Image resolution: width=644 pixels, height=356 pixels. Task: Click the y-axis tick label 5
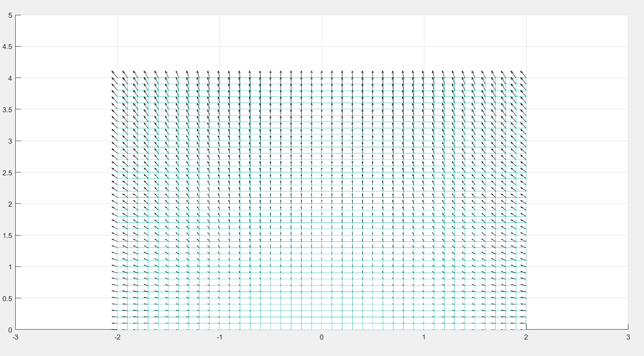pyautogui.click(x=10, y=15)
